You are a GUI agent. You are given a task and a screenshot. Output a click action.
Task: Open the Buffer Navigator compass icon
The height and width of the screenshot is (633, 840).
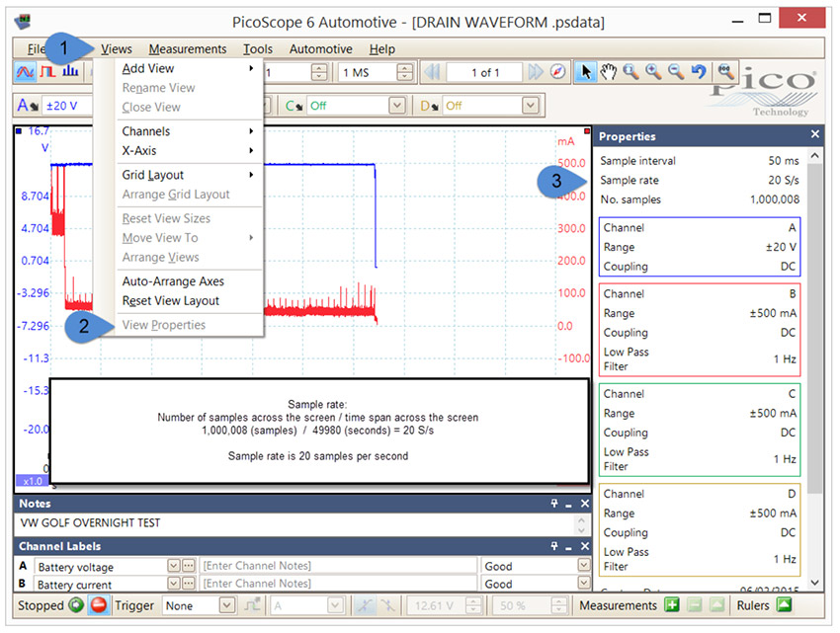coord(557,72)
